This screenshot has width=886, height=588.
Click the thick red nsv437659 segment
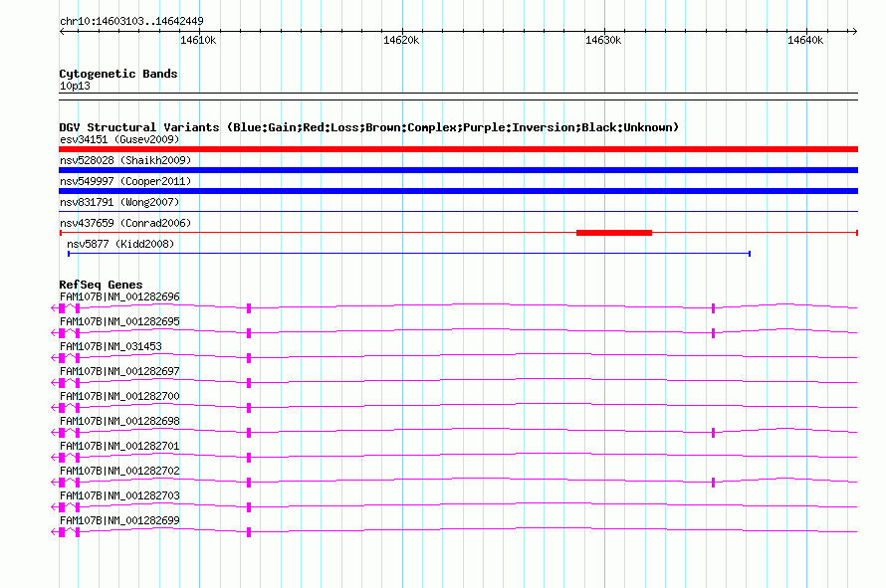[x=614, y=233]
